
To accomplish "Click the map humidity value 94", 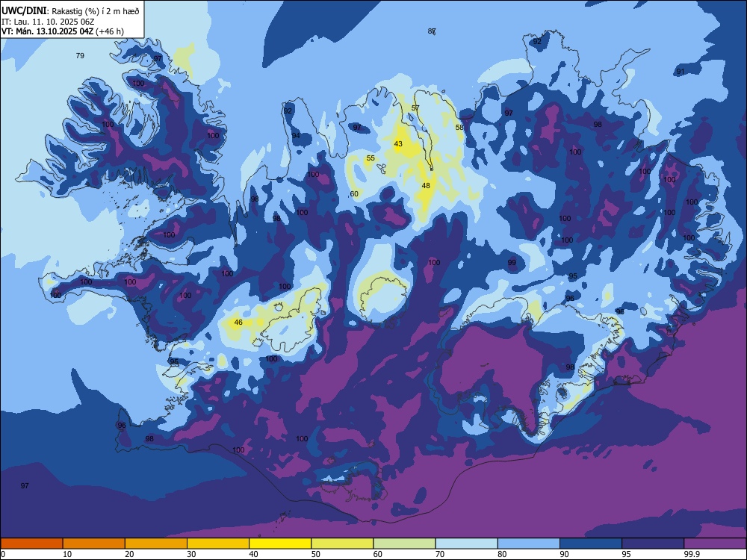I will pos(296,136).
